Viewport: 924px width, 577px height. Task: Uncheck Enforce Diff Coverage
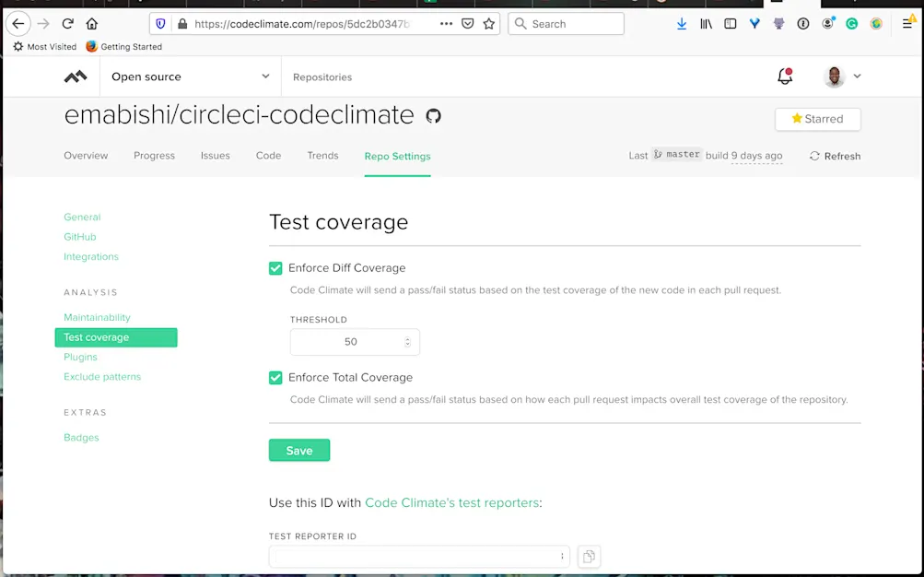point(275,268)
